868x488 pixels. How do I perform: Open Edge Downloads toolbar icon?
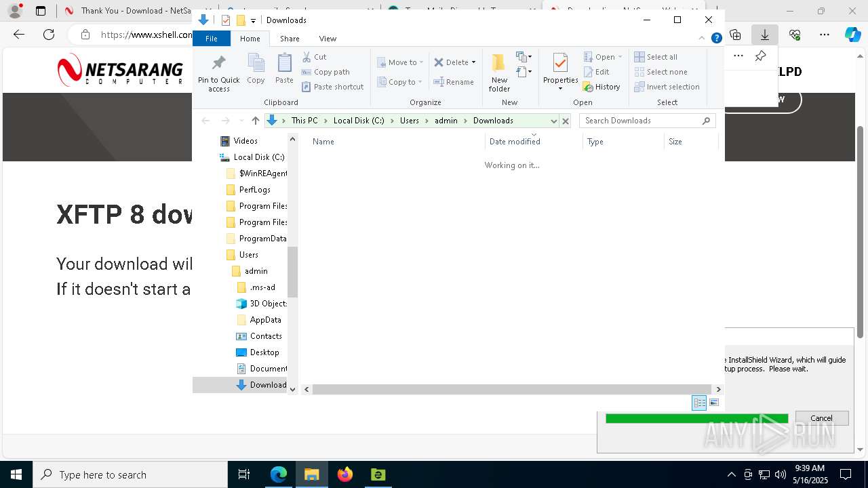tap(764, 35)
